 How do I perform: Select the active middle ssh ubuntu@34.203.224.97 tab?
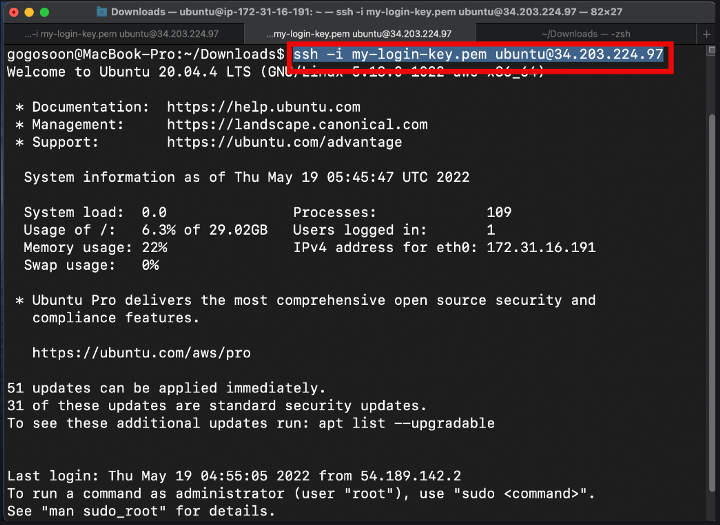tap(359, 34)
